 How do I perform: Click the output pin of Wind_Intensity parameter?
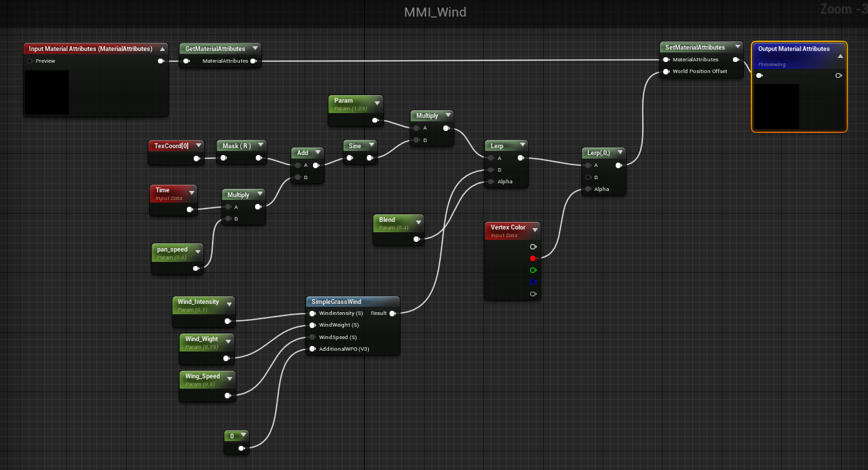(x=227, y=320)
